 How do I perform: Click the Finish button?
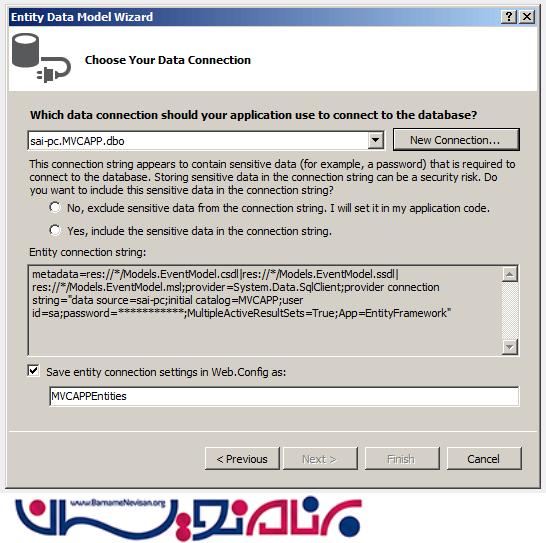coord(401,459)
